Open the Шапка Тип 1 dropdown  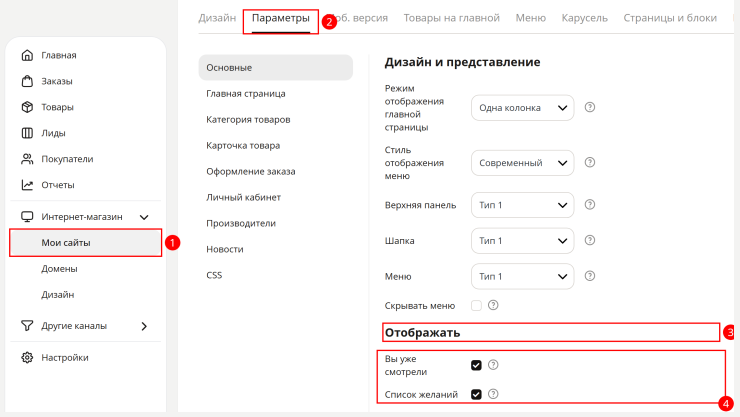click(522, 241)
